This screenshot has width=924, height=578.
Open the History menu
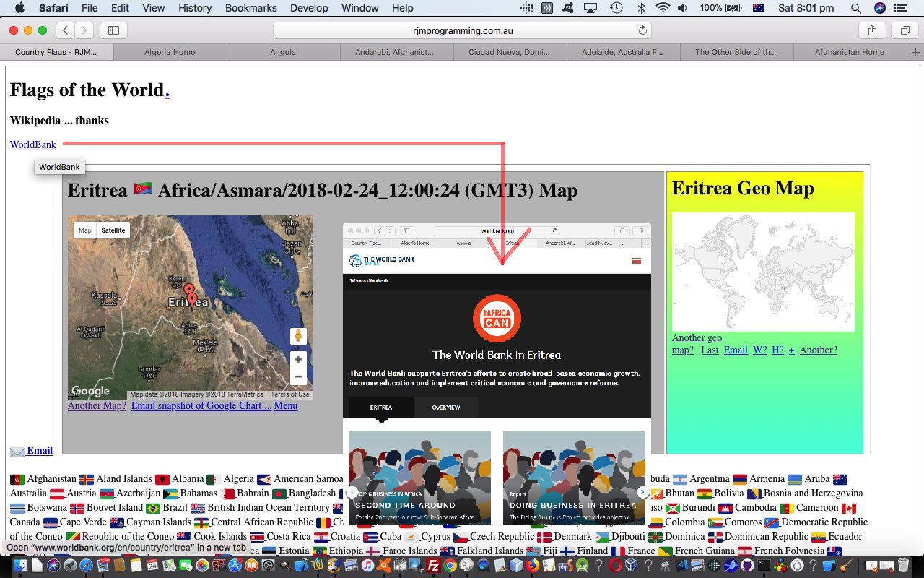[x=195, y=8]
